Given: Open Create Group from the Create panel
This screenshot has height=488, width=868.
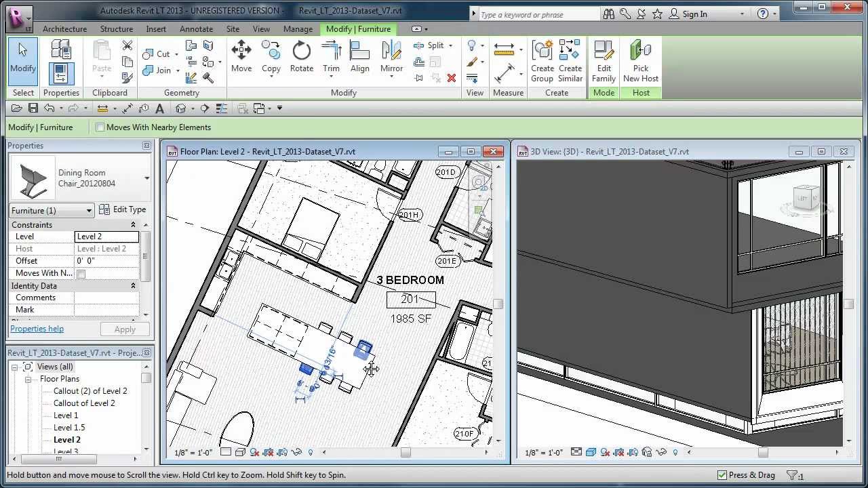Looking at the screenshot, I should tap(542, 60).
